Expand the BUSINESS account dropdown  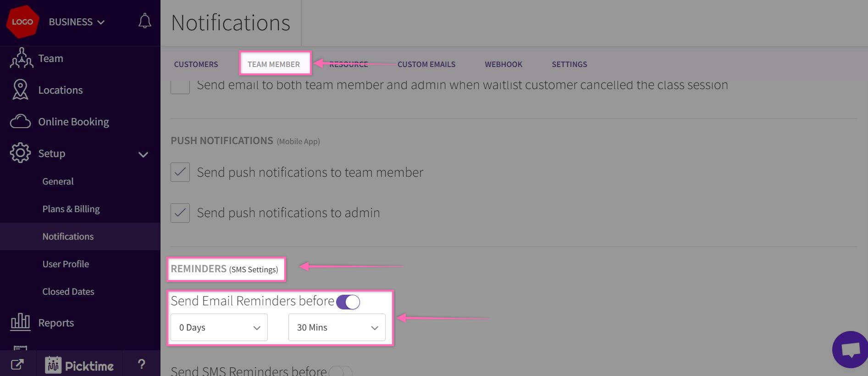[x=77, y=22]
